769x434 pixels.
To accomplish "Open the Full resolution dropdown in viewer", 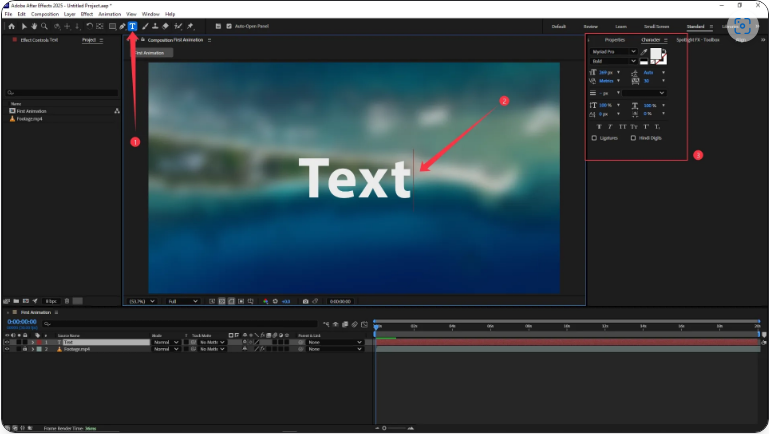I will pyautogui.click(x=182, y=301).
